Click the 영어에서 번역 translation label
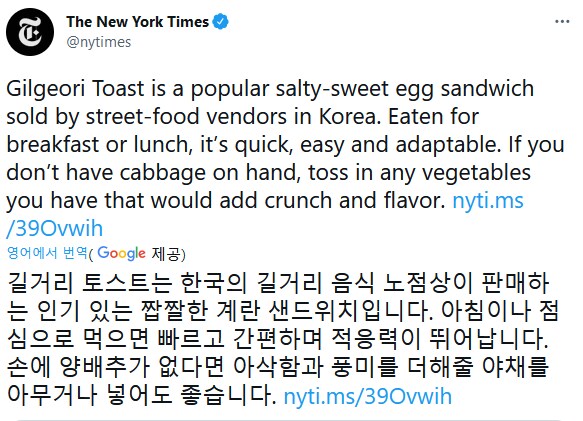Image resolution: width=583 pixels, height=421 pixels. 47,253
